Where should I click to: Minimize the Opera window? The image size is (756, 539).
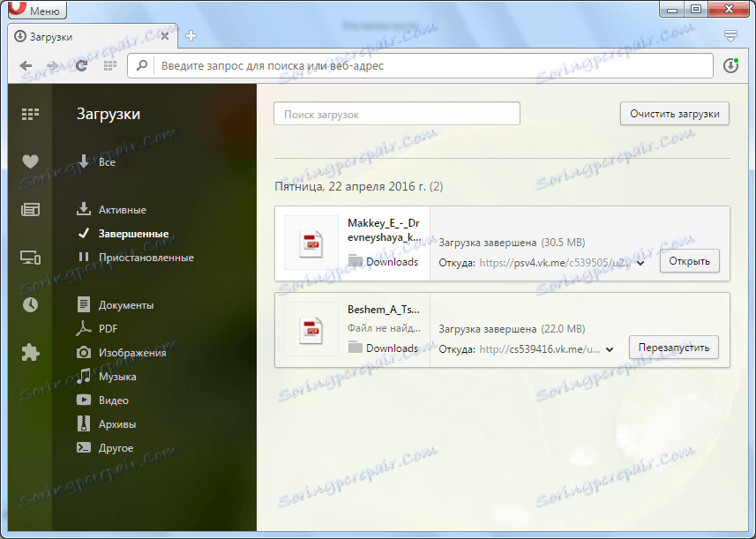coord(672,9)
